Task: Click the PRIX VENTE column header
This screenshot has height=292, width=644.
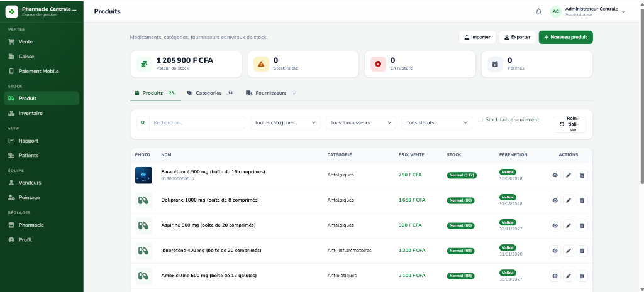Action: (x=411, y=155)
